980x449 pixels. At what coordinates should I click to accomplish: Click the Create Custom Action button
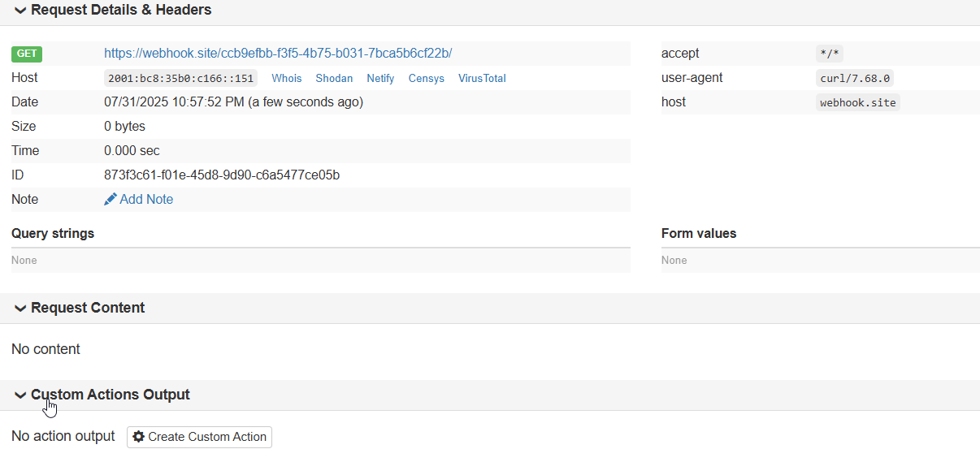[x=199, y=437]
